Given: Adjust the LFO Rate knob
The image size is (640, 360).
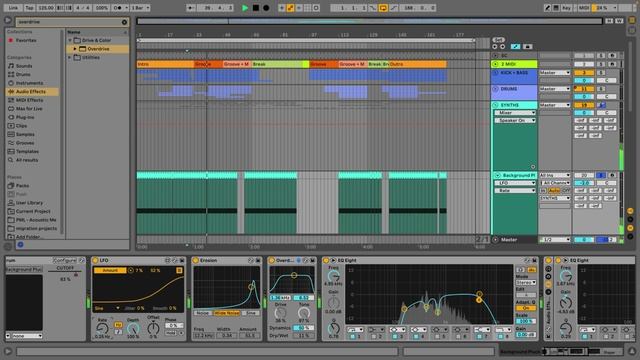Looking at the screenshot, I should point(102,328).
